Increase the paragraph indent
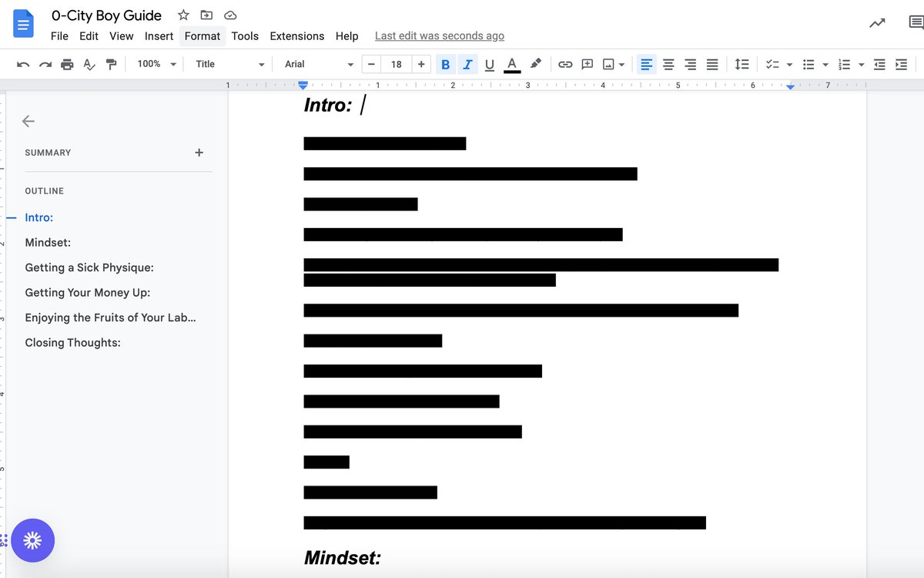The width and height of the screenshot is (924, 578). tap(901, 64)
